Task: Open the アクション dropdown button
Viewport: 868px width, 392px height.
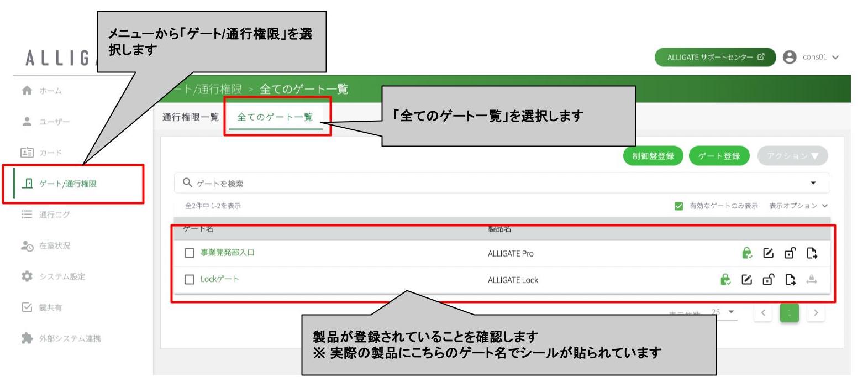Action: pos(792,156)
